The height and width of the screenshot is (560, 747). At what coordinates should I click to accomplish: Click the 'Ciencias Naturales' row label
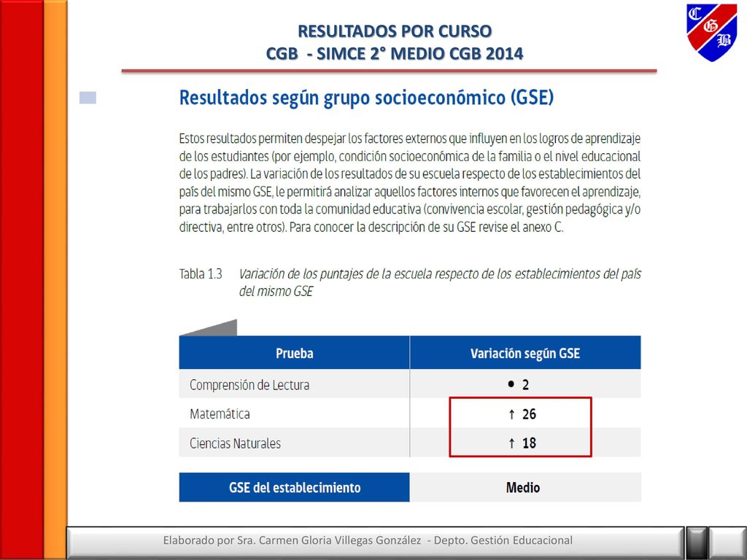tap(236, 443)
